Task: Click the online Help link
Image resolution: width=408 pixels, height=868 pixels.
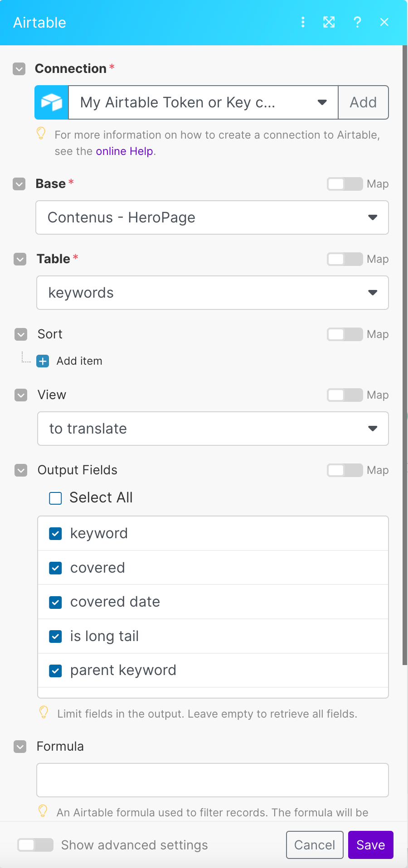Action: tap(124, 151)
